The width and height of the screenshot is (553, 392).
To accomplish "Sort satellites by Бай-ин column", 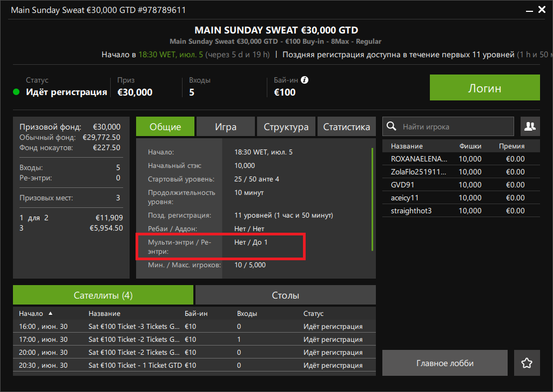I will click(196, 313).
